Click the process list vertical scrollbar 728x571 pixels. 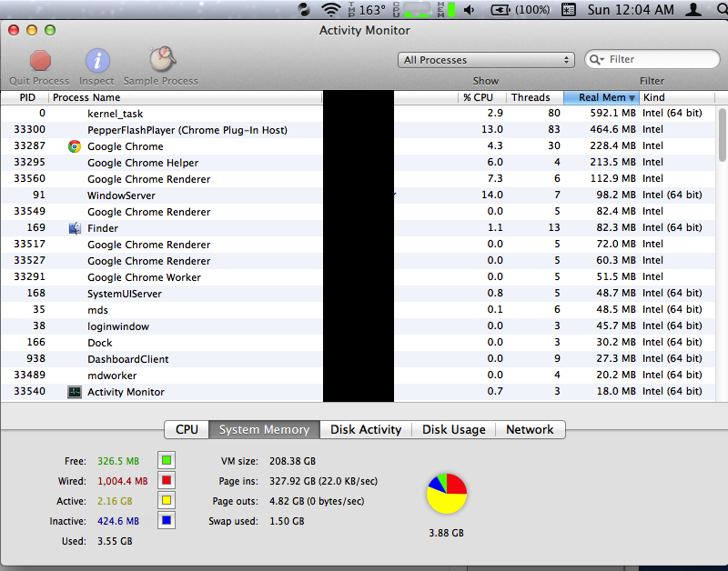pos(722,135)
